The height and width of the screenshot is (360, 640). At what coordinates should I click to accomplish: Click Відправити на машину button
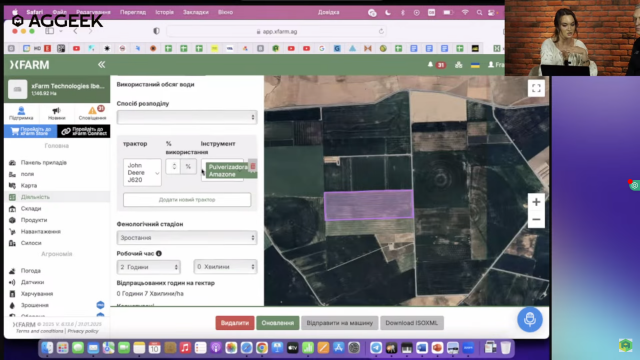coord(340,323)
